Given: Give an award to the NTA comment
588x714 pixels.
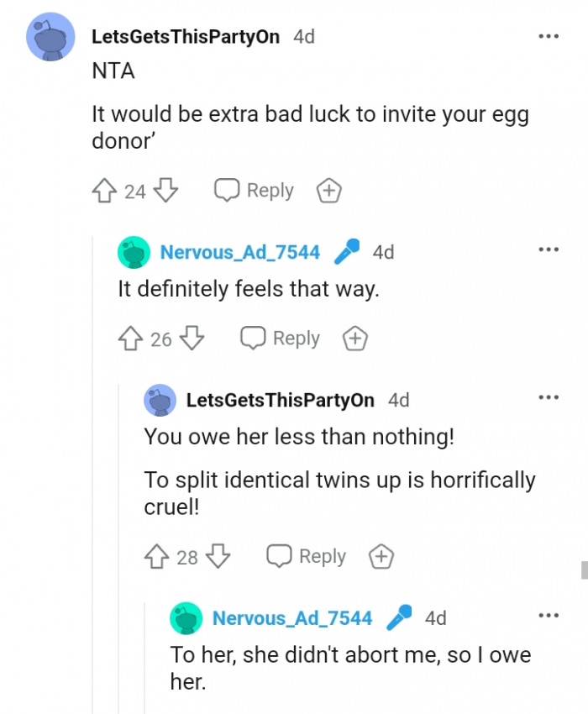Looking at the screenshot, I should (328, 191).
